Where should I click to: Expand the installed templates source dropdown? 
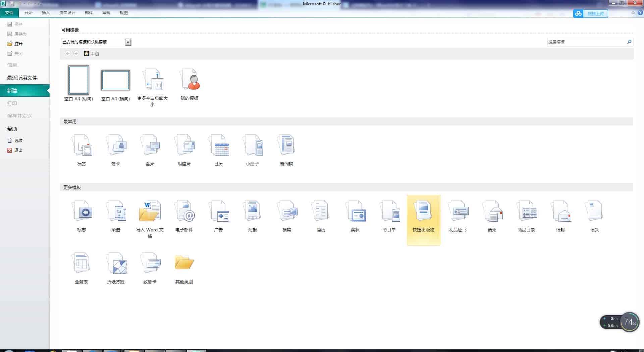pyautogui.click(x=128, y=42)
